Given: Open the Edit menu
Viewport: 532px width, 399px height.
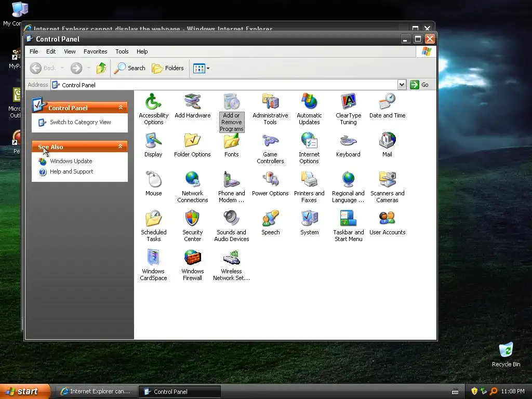Looking at the screenshot, I should click(x=51, y=51).
